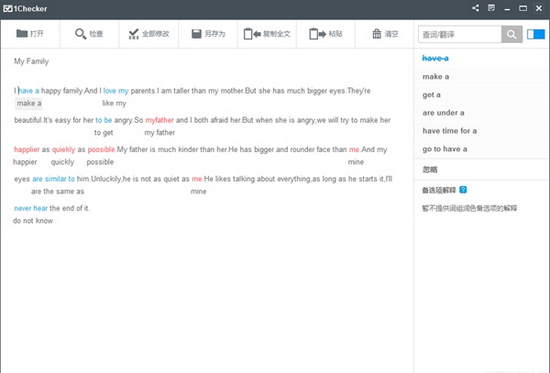This screenshot has width=550, height=373.
Task: Apply the 'do not know' suggestion
Action: click(33, 221)
